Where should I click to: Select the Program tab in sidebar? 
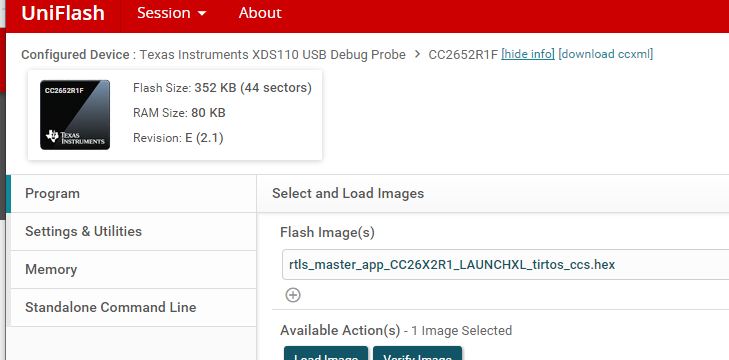(x=133, y=193)
